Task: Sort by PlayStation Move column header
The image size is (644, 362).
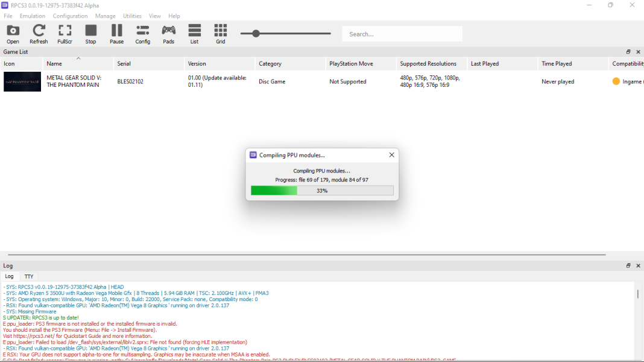Action: tap(361, 64)
